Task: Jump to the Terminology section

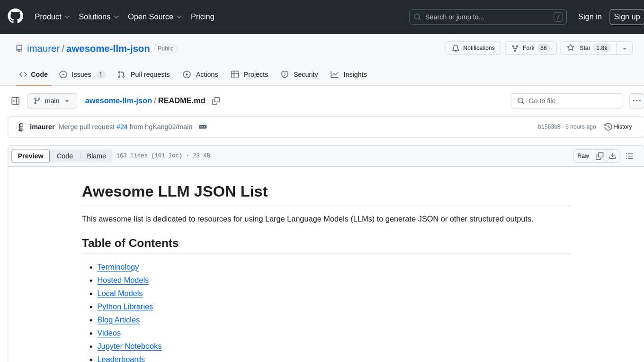Action: 118,267
